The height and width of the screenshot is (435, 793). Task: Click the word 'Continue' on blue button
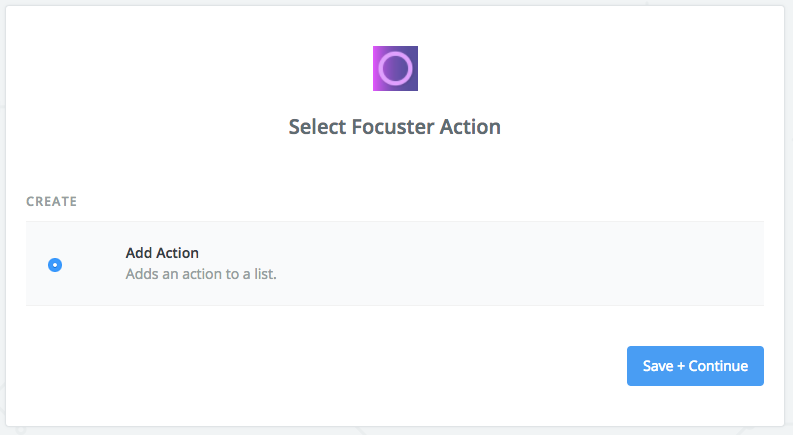718,366
